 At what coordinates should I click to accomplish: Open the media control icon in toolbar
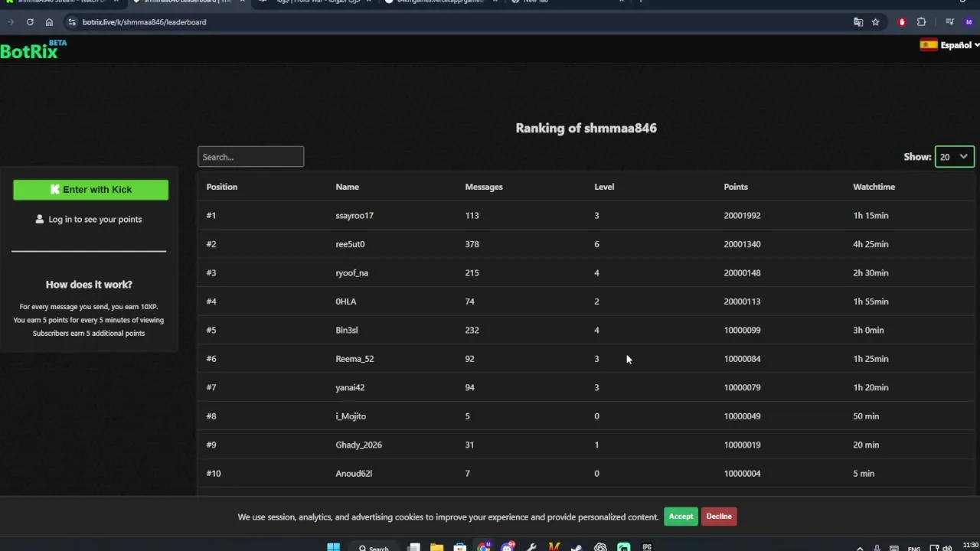point(949,22)
